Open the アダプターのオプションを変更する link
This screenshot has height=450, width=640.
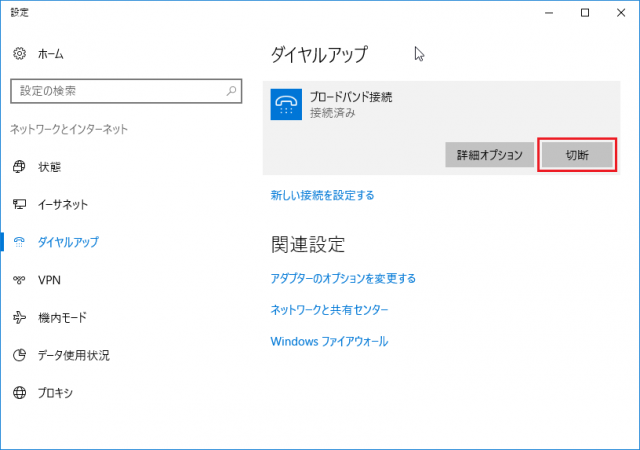coord(343,278)
